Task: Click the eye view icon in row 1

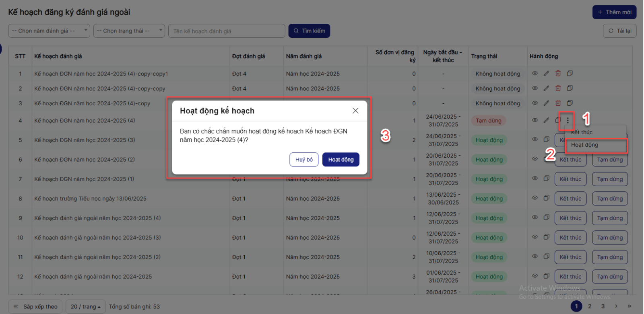Action: (x=535, y=74)
